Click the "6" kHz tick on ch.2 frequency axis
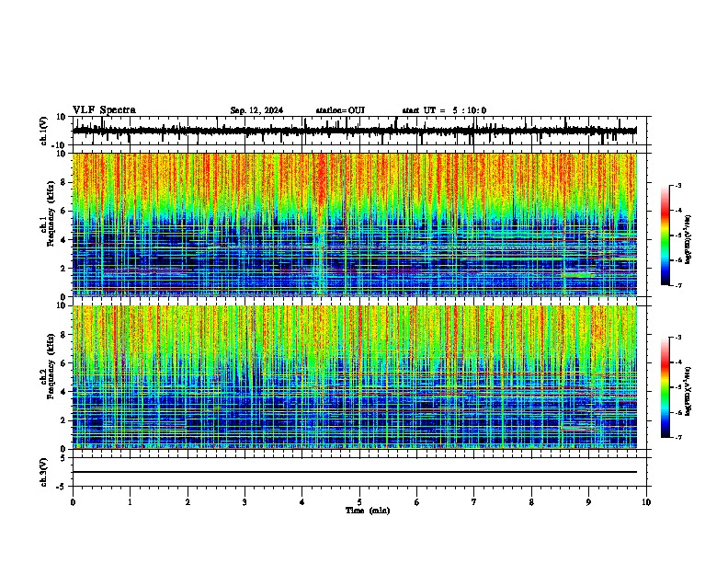This screenshot has height=563, width=728. [64, 363]
